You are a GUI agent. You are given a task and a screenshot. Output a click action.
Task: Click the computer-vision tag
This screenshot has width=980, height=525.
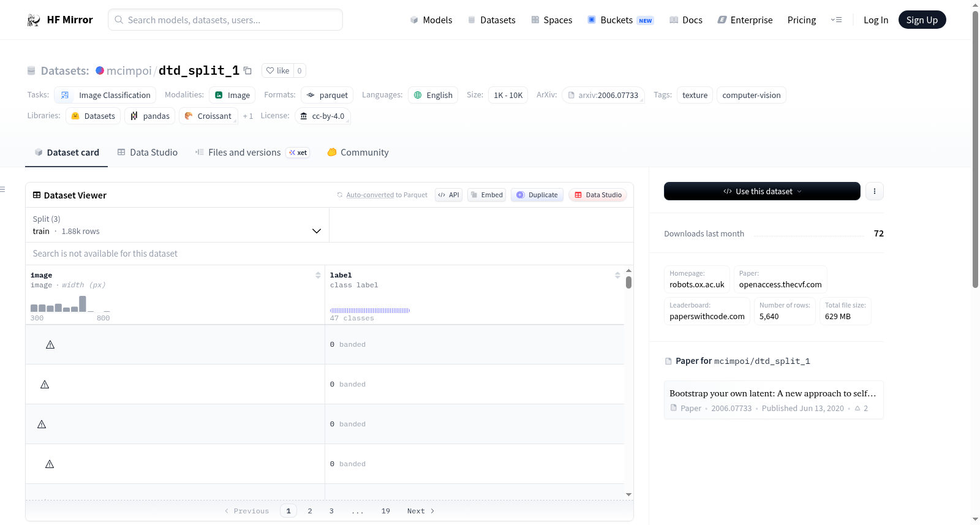752,95
